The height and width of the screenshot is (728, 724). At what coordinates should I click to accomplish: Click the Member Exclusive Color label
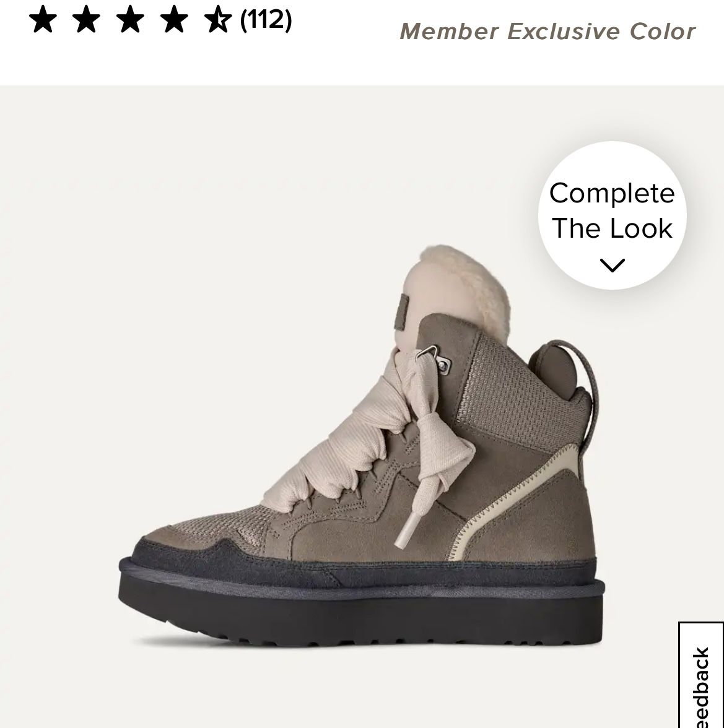click(547, 32)
